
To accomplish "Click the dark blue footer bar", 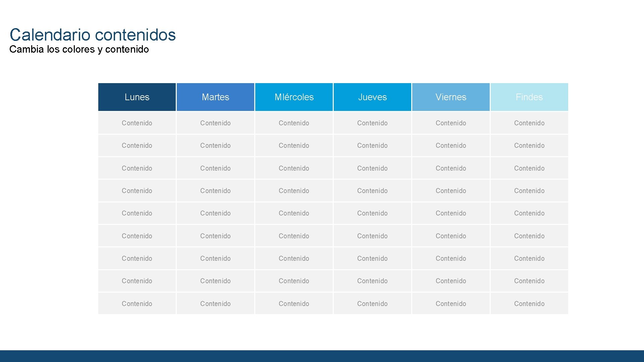I will coord(322,356).
